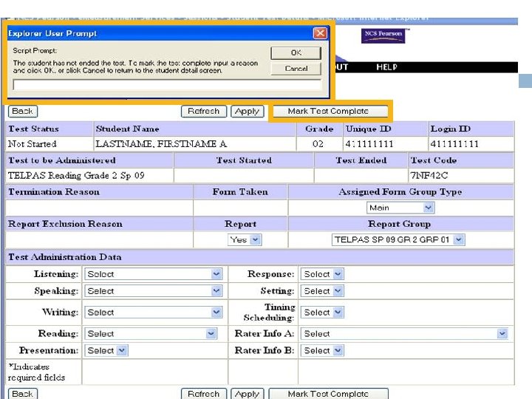
Task: Click the Report Exclusion Reason header
Action: [x=65, y=224]
